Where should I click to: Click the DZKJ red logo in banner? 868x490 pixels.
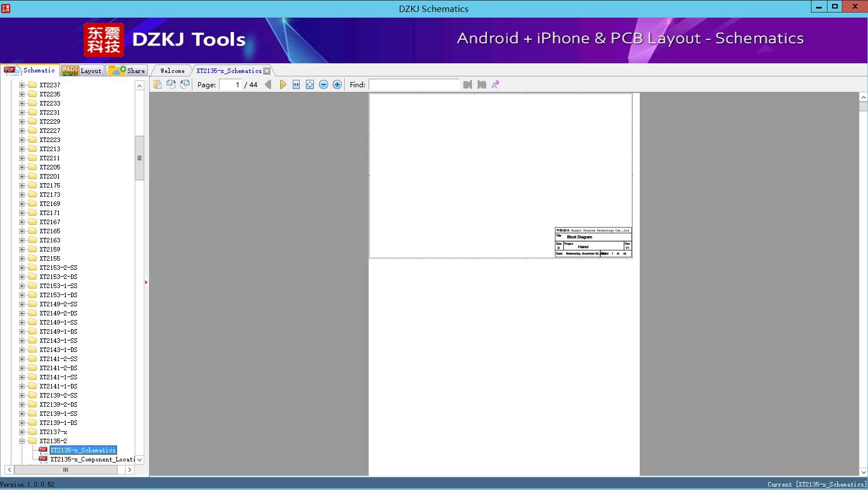104,40
